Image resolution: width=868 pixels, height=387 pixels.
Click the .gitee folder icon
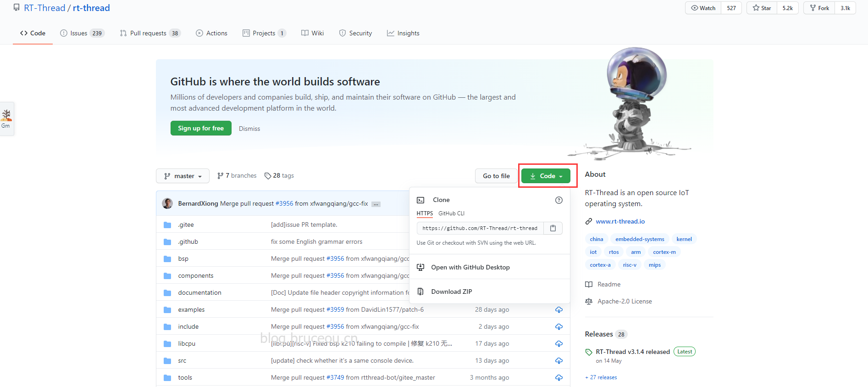pyautogui.click(x=167, y=225)
